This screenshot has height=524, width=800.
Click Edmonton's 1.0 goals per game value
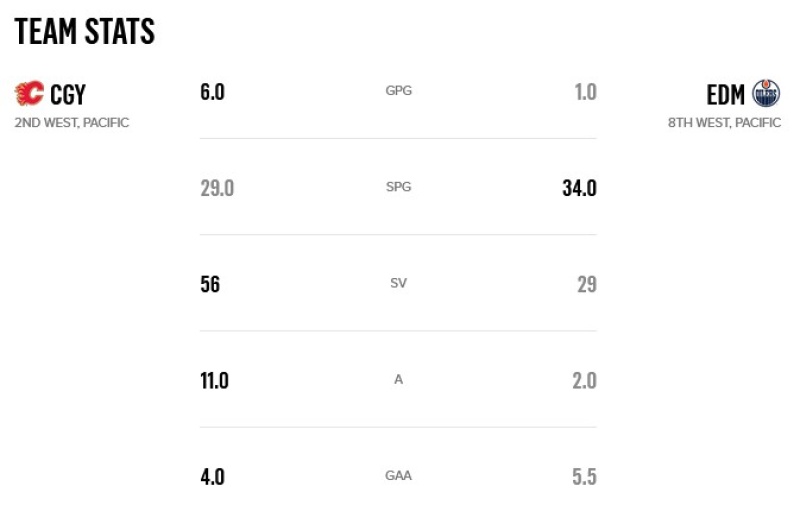tap(585, 92)
